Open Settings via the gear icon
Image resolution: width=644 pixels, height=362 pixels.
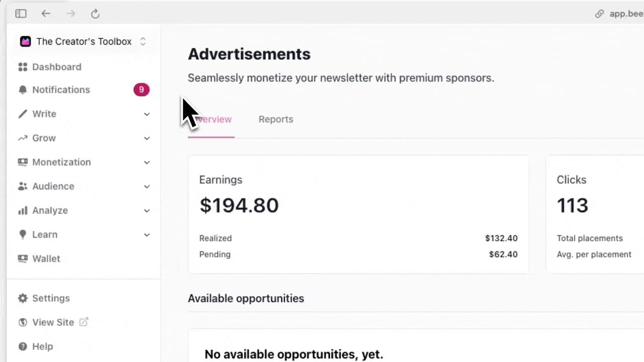pyautogui.click(x=23, y=298)
